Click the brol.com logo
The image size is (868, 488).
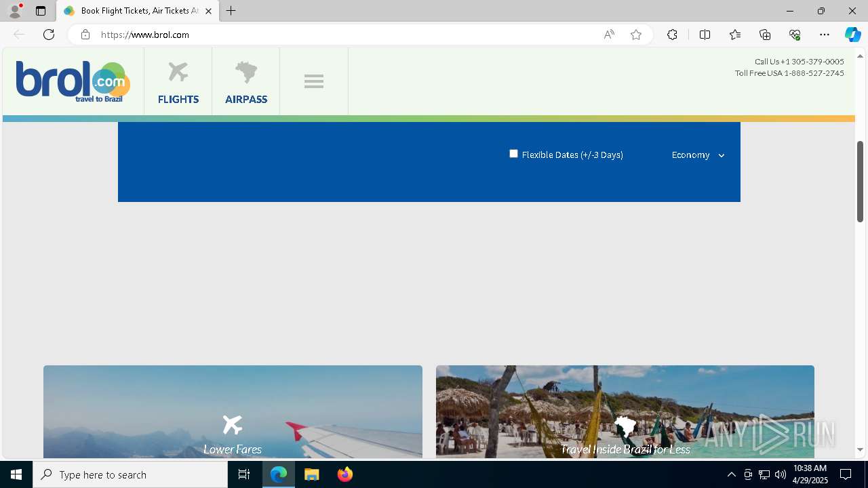tap(73, 81)
